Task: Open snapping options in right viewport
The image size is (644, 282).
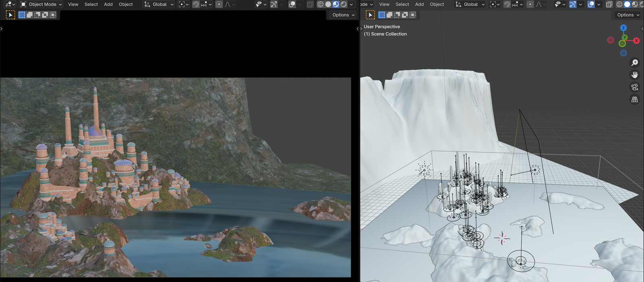Action: click(x=517, y=4)
